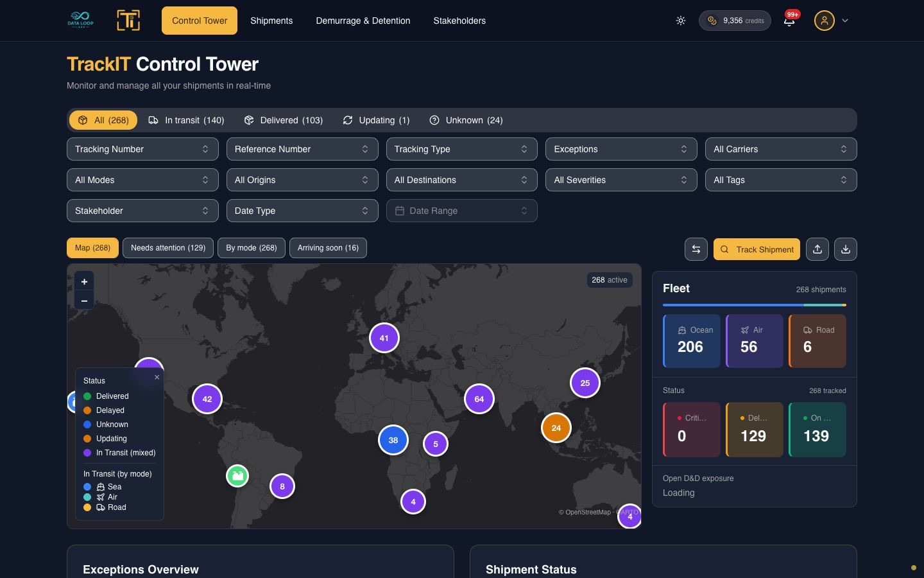Screen dimensions: 924x578
Task: Select the Control Tower tab
Action: pyautogui.click(x=200, y=21)
